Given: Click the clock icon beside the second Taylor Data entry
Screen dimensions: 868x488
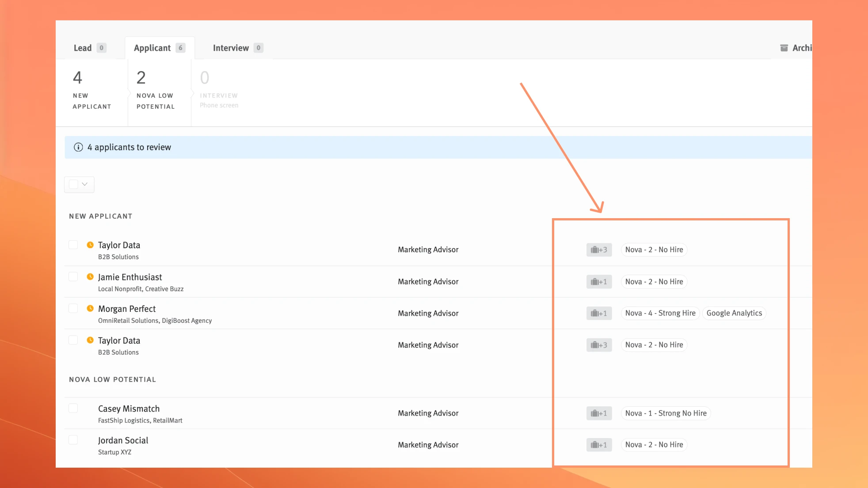Looking at the screenshot, I should click(x=90, y=340).
